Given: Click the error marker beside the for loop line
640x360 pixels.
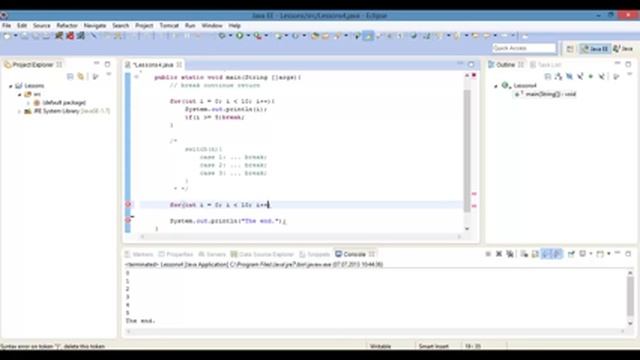Looking at the screenshot, I should [x=128, y=204].
